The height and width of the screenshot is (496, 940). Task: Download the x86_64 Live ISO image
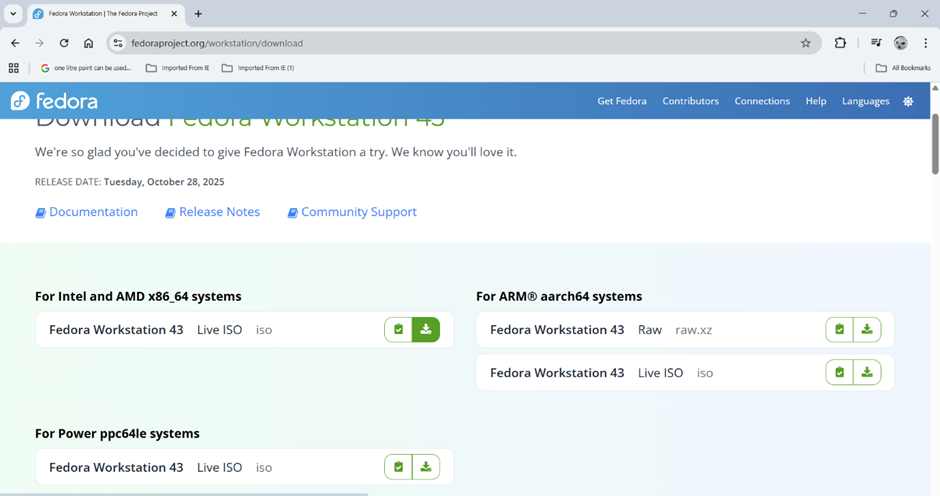pyautogui.click(x=426, y=329)
